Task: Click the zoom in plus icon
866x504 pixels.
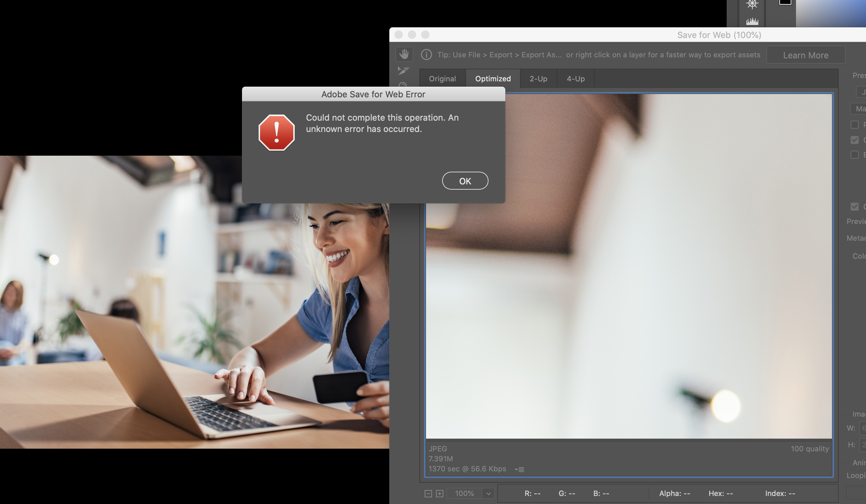Action: (440, 494)
